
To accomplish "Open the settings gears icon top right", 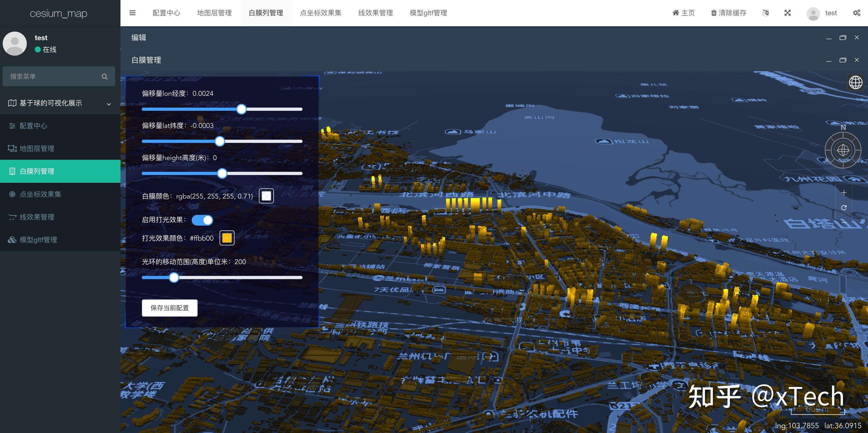I will (856, 13).
